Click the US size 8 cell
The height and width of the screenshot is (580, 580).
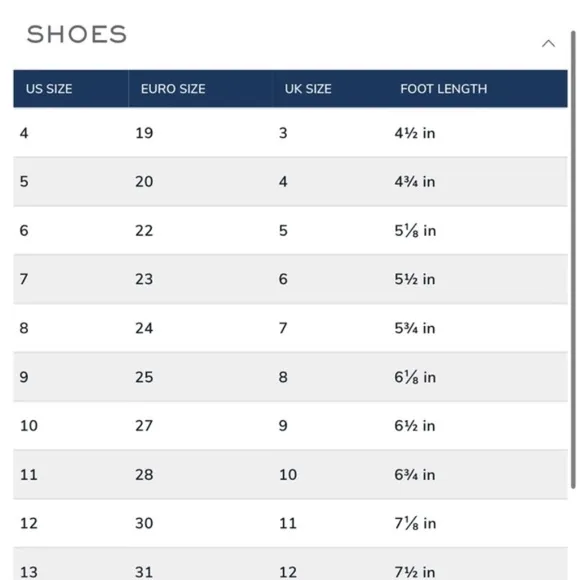tap(24, 328)
